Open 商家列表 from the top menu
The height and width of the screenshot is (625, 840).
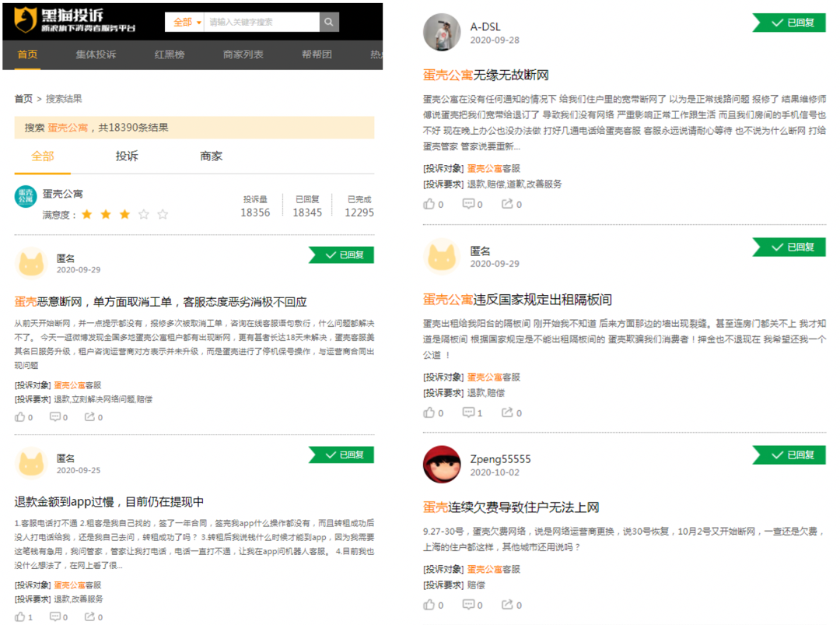point(243,54)
